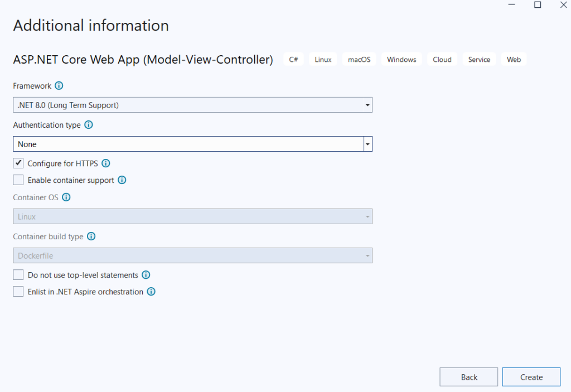The image size is (571, 392).
Task: Click the Container build type Dockerfile dropdown
Action: coord(192,255)
